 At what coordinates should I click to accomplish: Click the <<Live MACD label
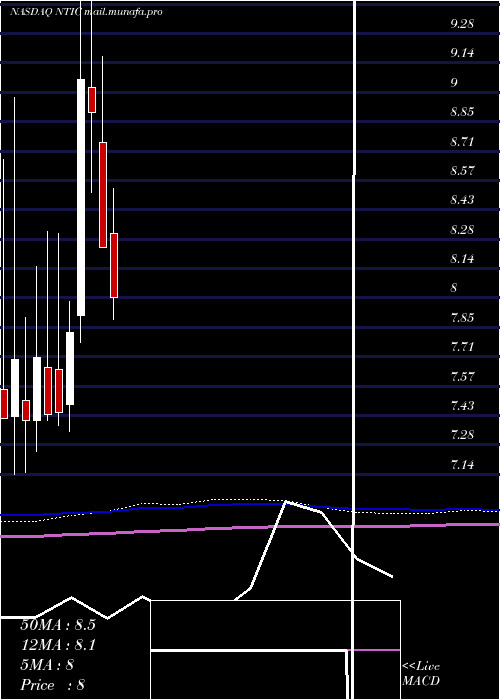(x=421, y=674)
